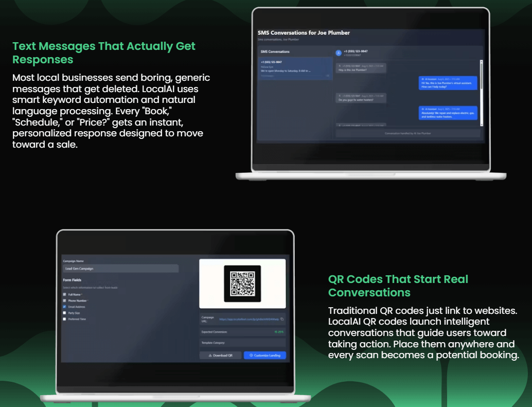The width and height of the screenshot is (532, 407).
Task: Click the Campaign Name input field
Action: pyautogui.click(x=121, y=269)
